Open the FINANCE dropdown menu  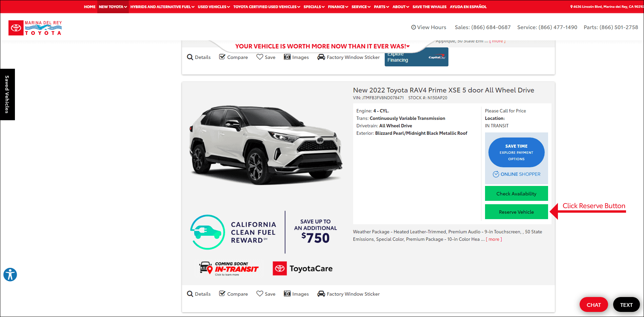coord(338,6)
